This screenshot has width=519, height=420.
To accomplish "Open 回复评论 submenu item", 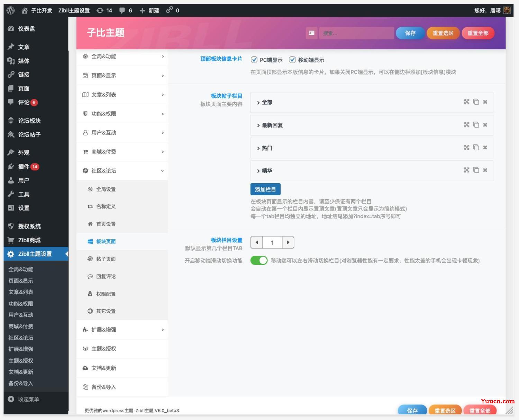I will [x=122, y=276].
